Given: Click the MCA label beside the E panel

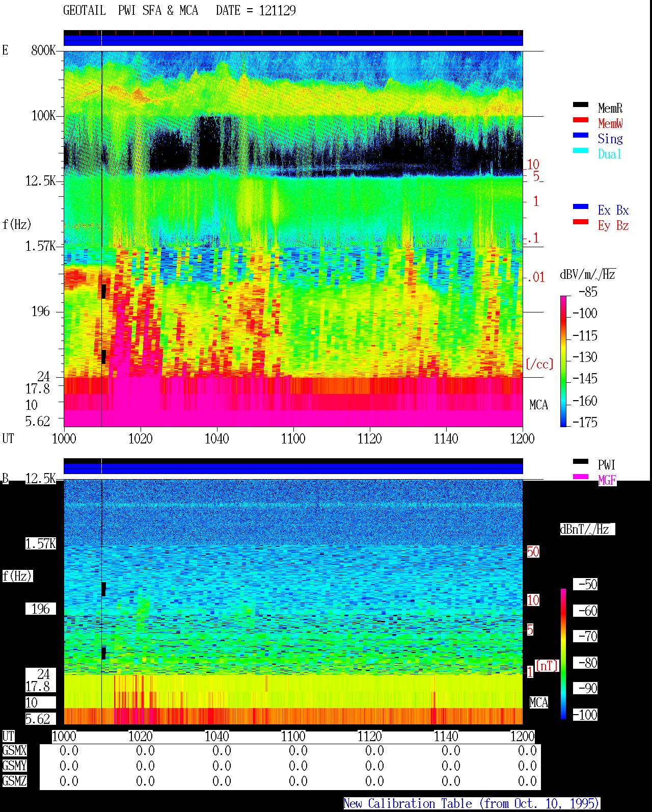Looking at the screenshot, I should click(x=538, y=405).
